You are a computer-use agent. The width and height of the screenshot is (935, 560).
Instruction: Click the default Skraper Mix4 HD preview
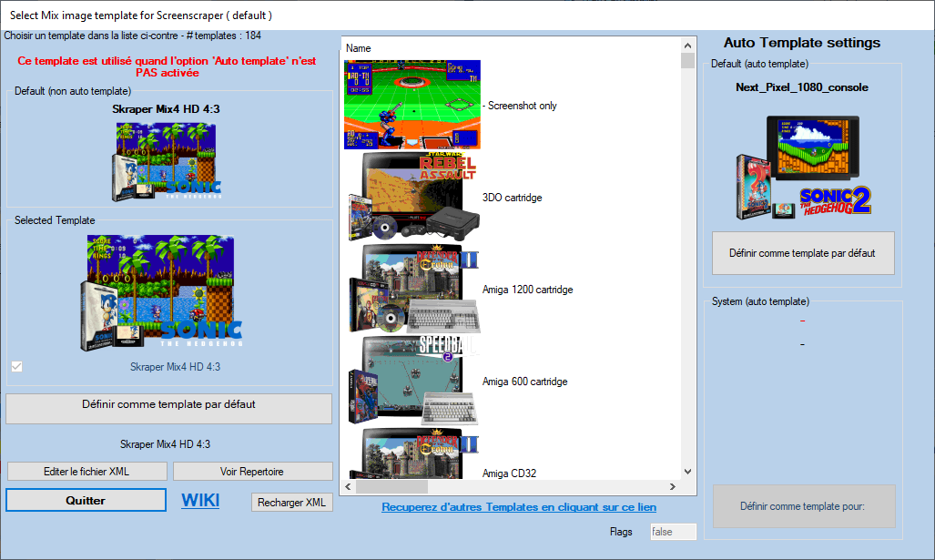(x=165, y=161)
